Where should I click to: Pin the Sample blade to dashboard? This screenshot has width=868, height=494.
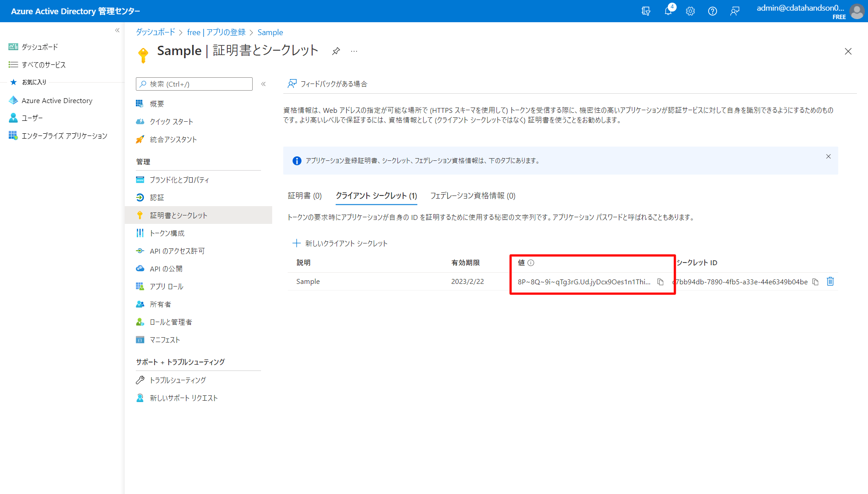tap(336, 51)
